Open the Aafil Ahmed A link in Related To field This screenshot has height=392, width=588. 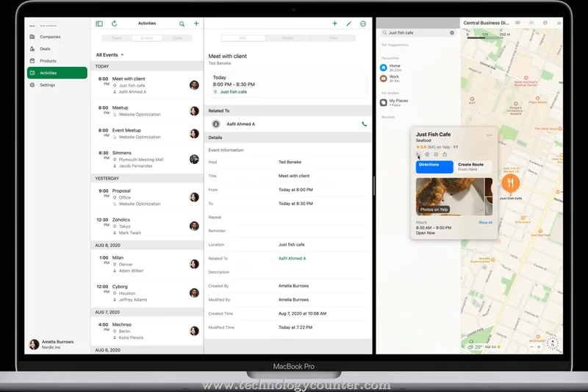[x=292, y=258]
